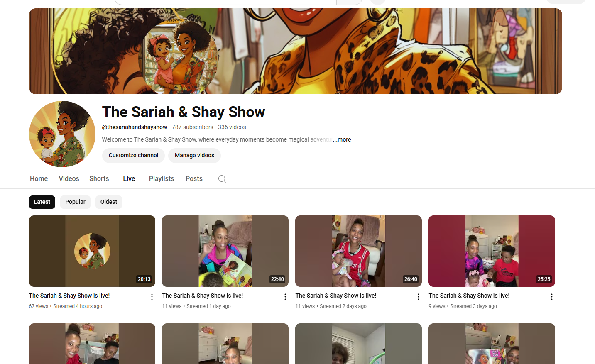Play the 22:40 live stream thumbnail
Viewport: 595px width, 364px height.
(x=225, y=251)
